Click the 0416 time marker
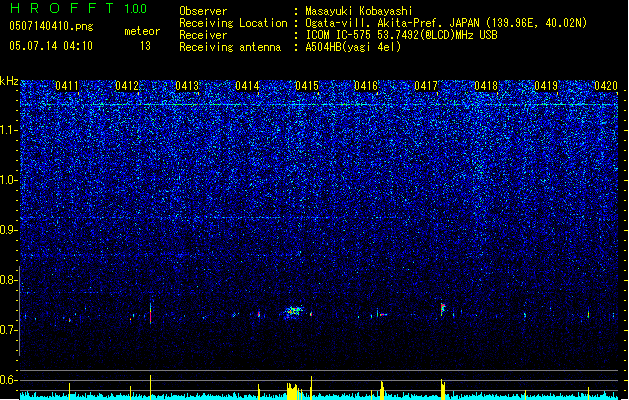The height and width of the screenshot is (400, 629). 366,86
